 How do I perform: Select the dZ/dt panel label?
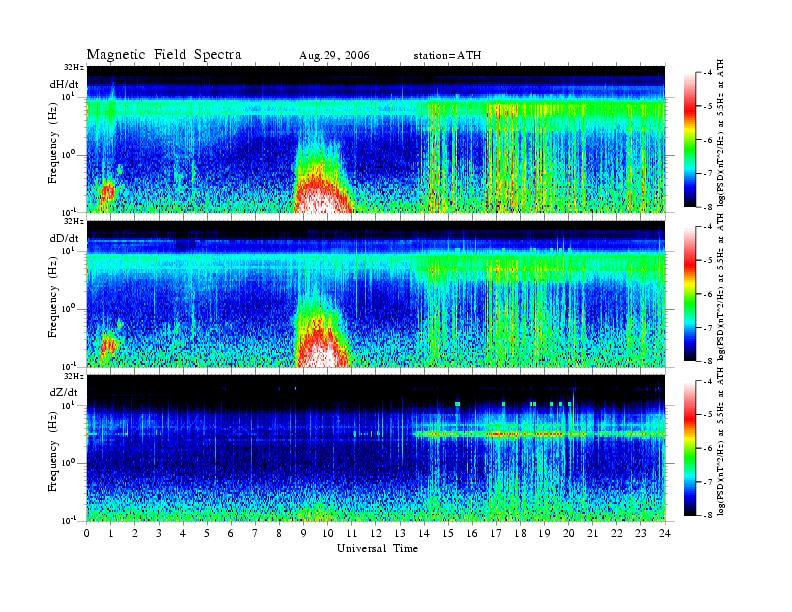(64, 392)
